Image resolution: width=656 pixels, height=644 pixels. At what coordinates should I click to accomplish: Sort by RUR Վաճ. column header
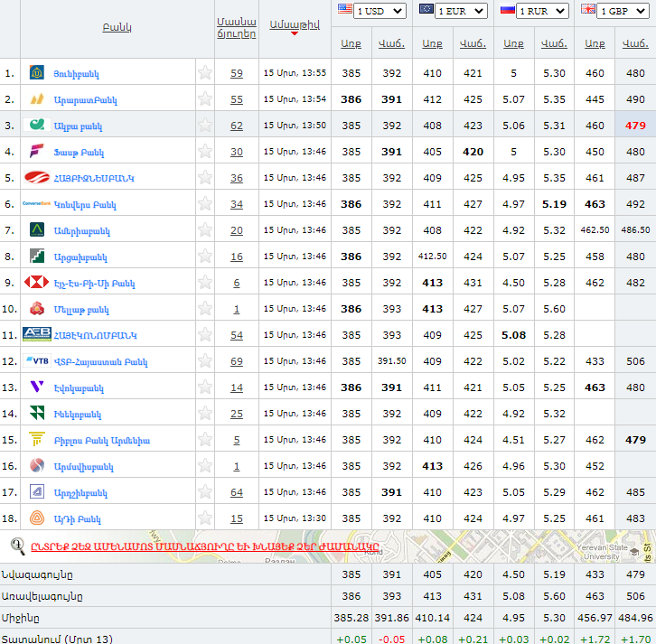click(x=554, y=43)
